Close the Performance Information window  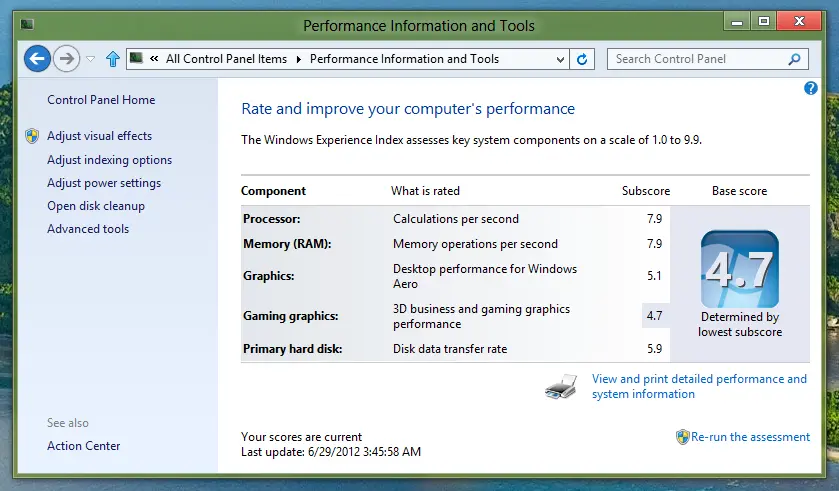click(x=799, y=22)
